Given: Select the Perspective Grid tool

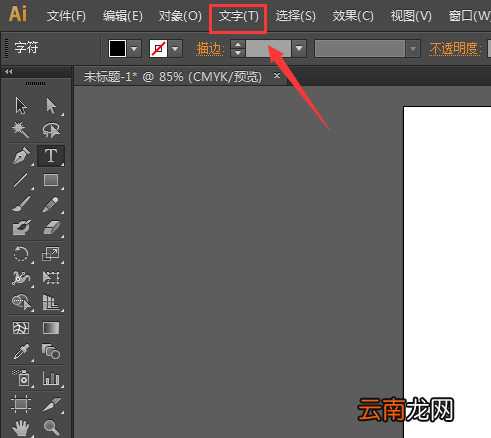Looking at the screenshot, I should 51,302.
